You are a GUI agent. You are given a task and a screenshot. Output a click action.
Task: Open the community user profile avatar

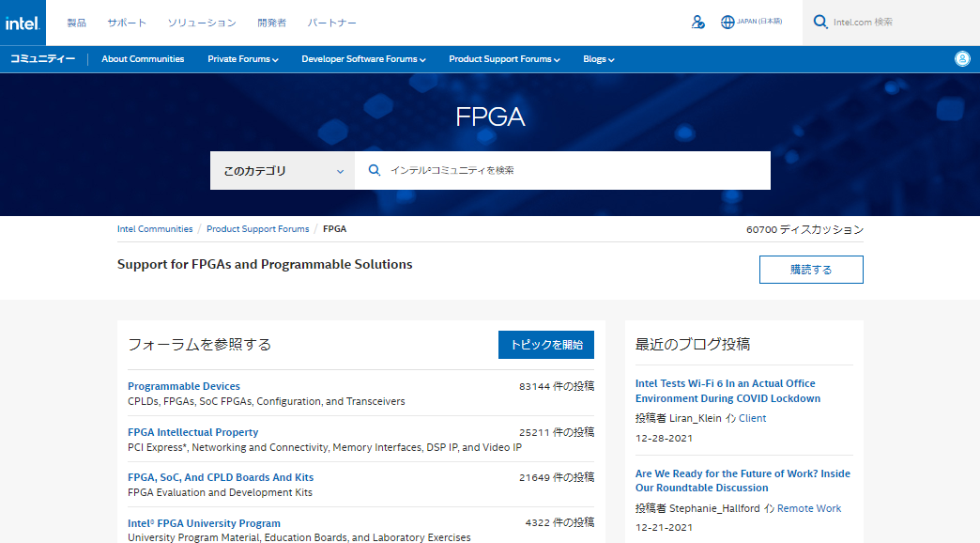(962, 59)
